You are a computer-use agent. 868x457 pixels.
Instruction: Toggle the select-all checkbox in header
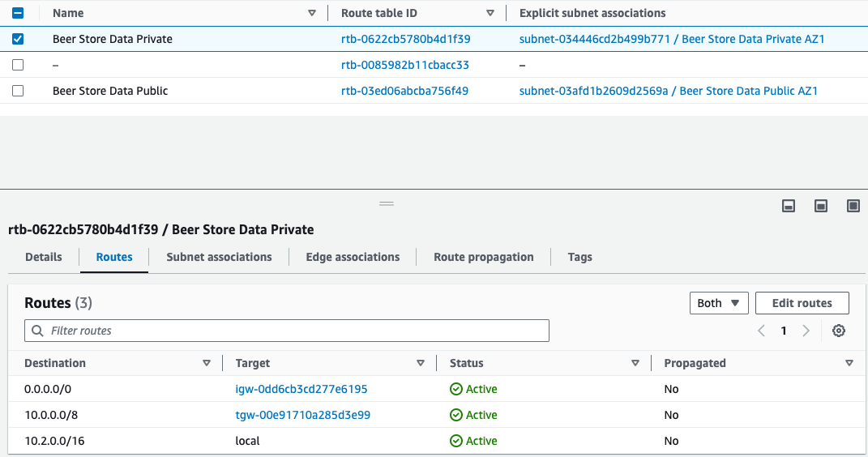click(x=18, y=13)
